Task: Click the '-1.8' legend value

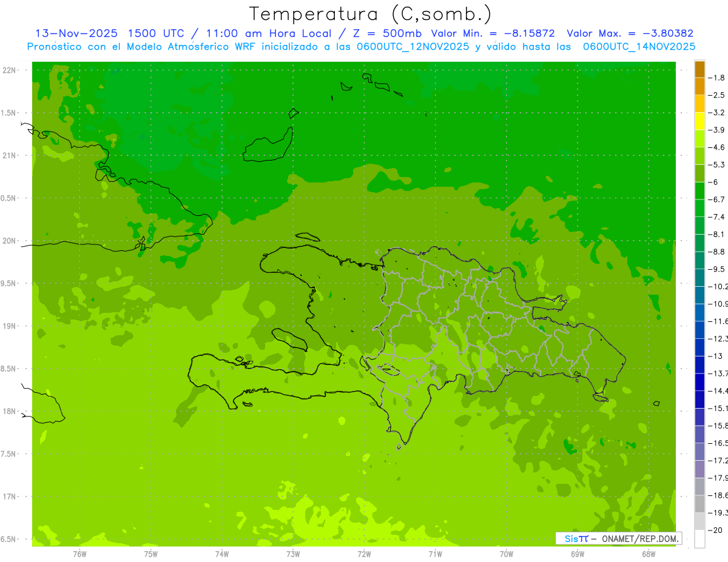Action: pyautogui.click(x=716, y=78)
